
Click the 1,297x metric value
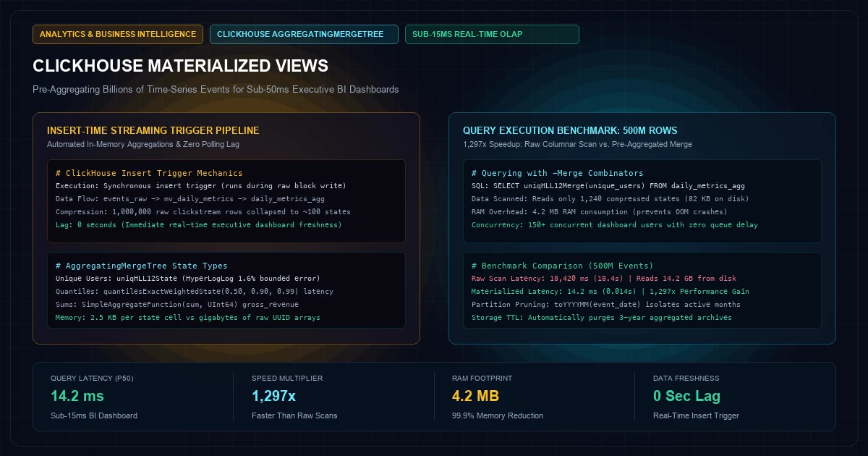click(x=273, y=396)
